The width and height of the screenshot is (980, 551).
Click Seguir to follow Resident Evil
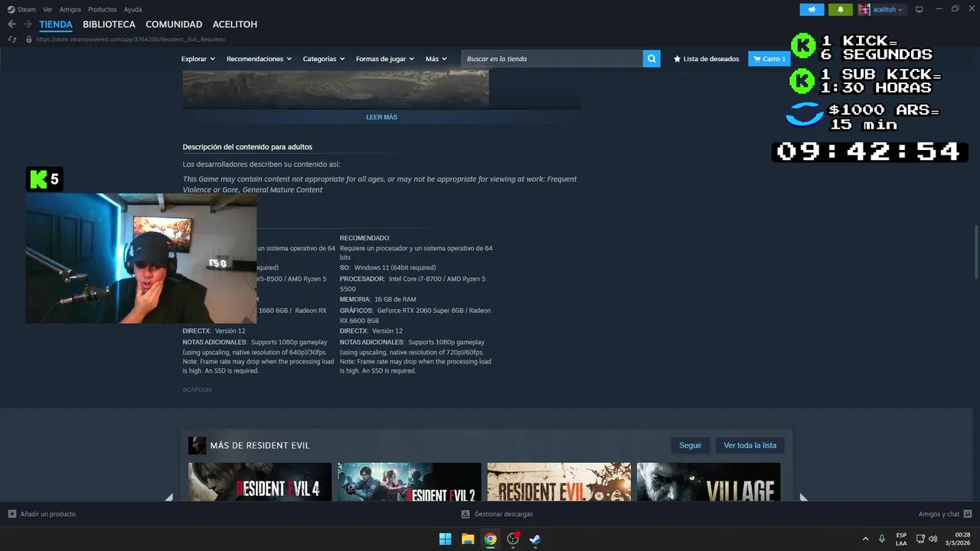[690, 445]
